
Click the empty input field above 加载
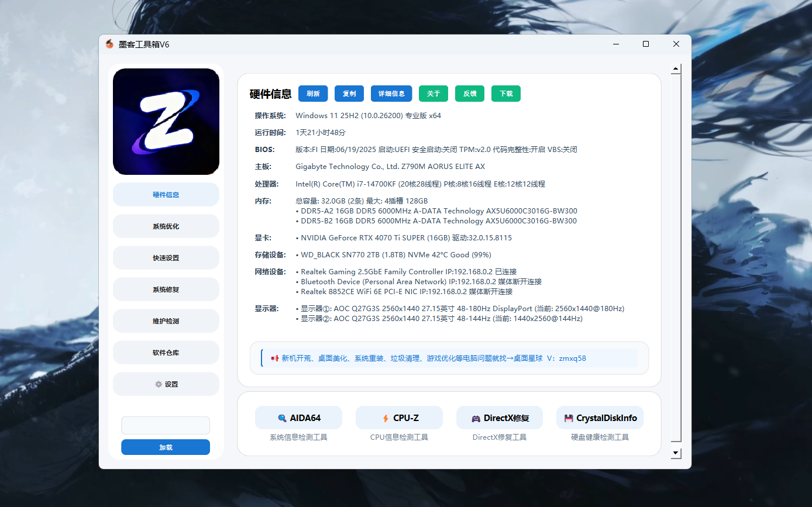(166, 425)
